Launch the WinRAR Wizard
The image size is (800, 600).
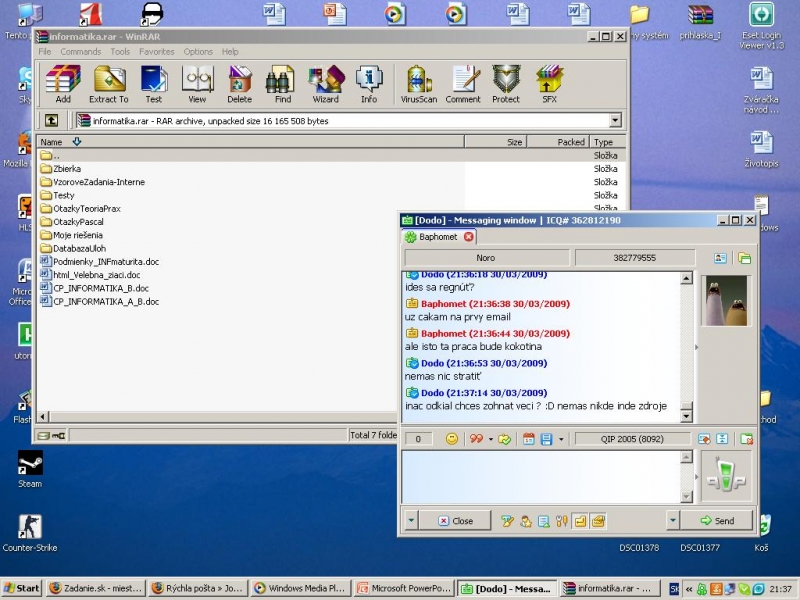[x=326, y=85]
